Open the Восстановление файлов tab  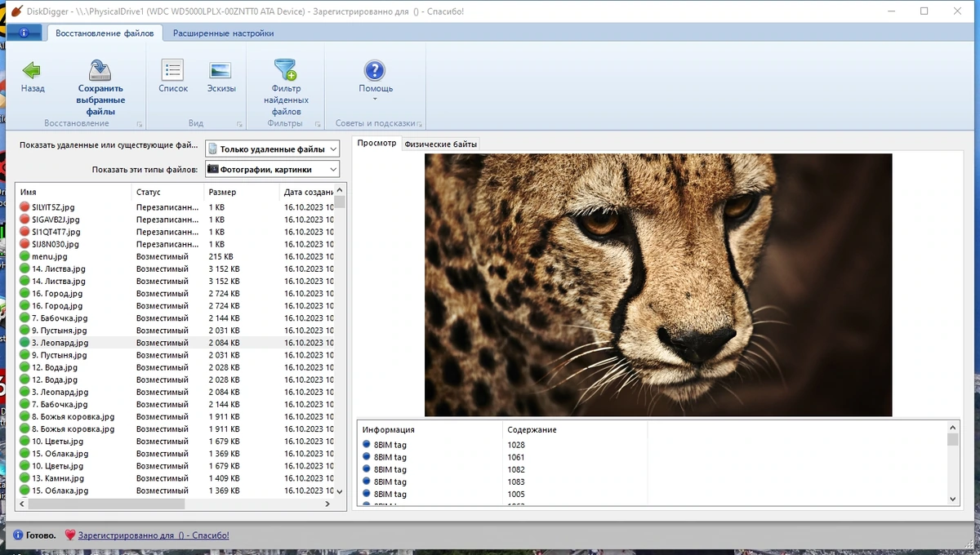pos(105,33)
